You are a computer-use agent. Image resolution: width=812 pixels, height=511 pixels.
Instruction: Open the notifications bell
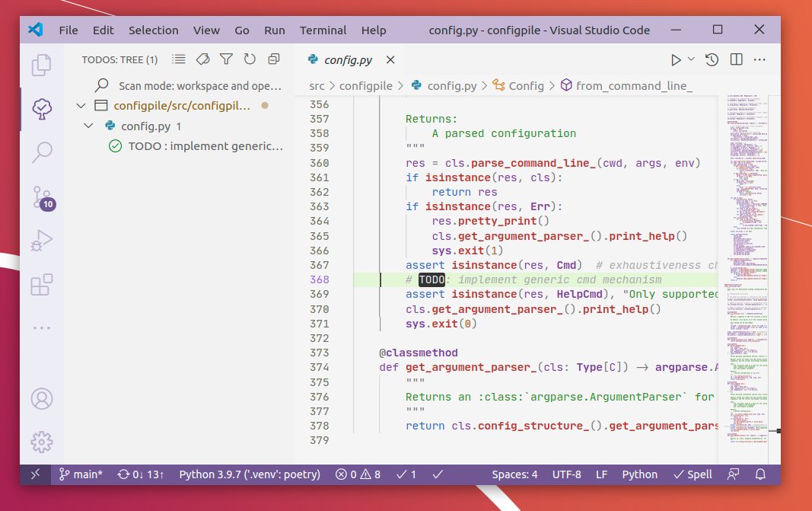[759, 474]
